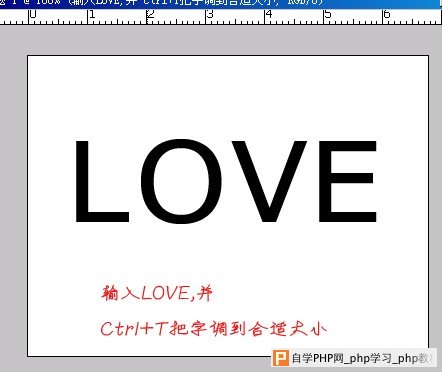Click the horizontal ruler at mark 5
The height and width of the screenshot is (372, 442).
(x=328, y=14)
